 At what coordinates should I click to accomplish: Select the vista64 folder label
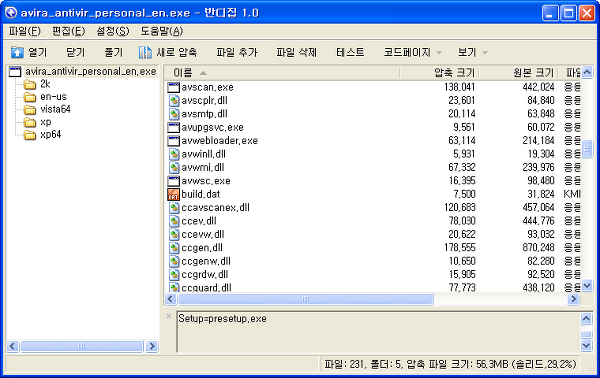tap(55, 109)
